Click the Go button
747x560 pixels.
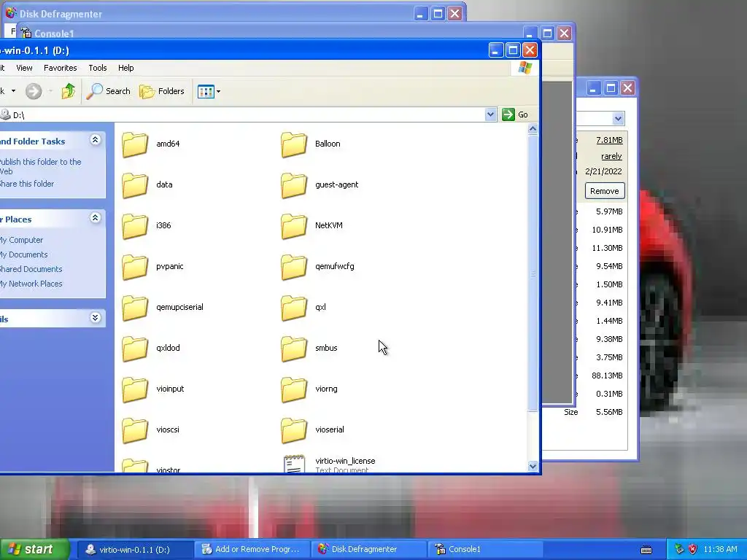click(515, 114)
